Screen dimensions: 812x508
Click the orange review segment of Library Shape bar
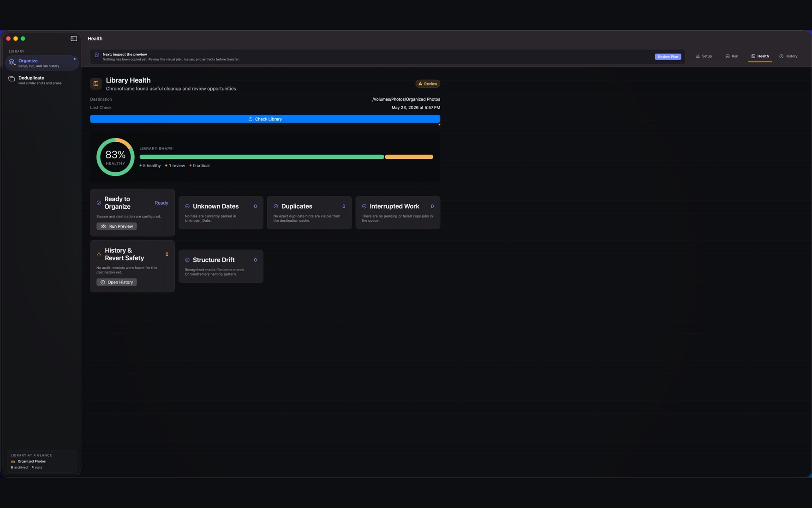click(x=409, y=157)
